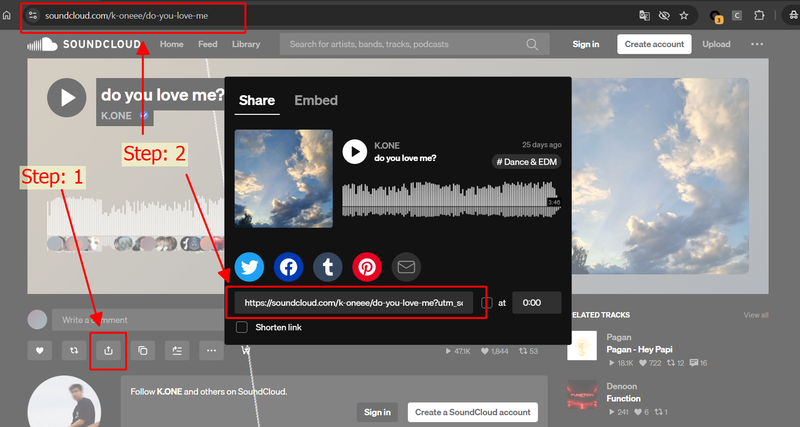This screenshot has height=427, width=800.
Task: Open the Feed page
Action: pos(208,44)
